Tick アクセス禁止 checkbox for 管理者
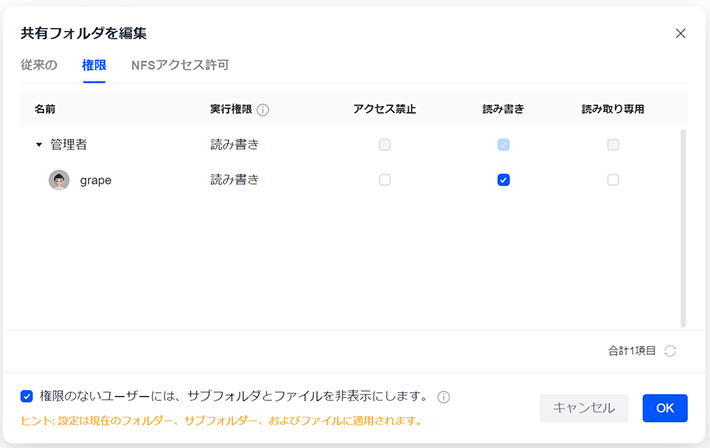 (x=385, y=145)
